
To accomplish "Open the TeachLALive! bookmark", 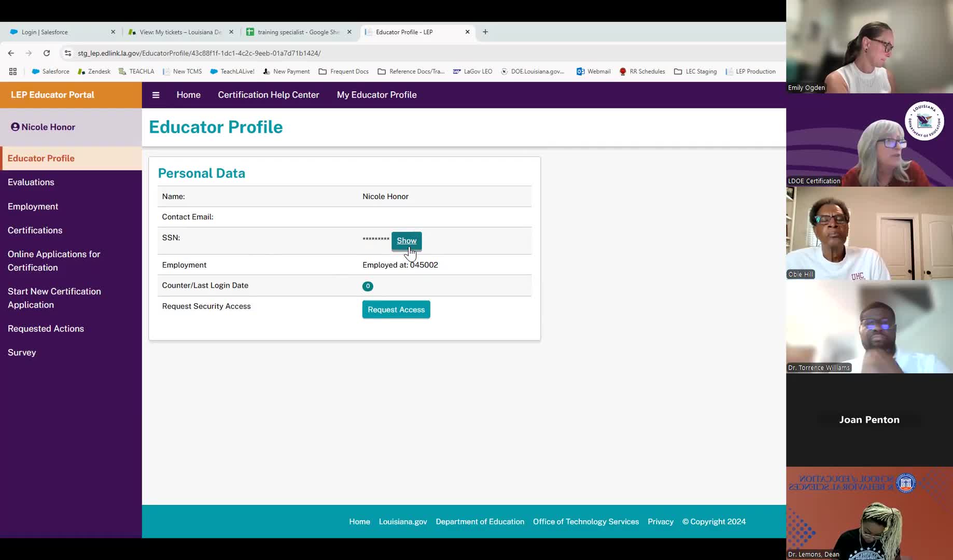I will (232, 72).
